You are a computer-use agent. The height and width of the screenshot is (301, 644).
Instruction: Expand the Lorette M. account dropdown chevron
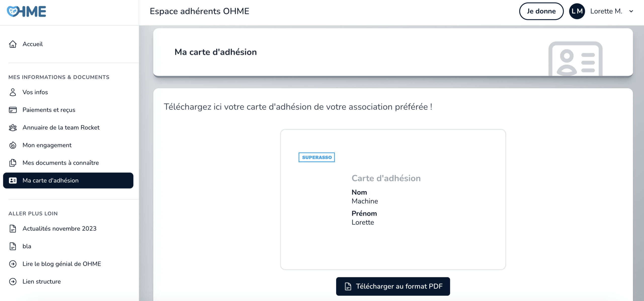631,11
